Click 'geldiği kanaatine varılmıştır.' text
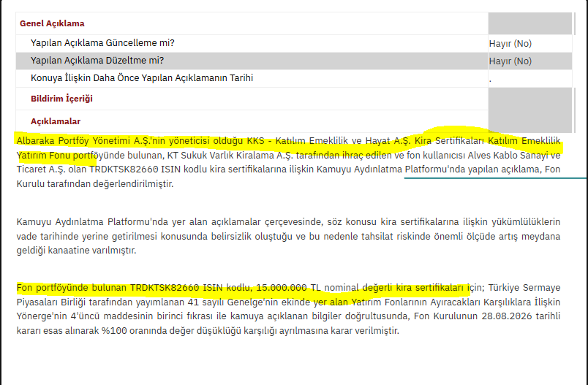This screenshot has width=588, height=385. click(x=76, y=251)
